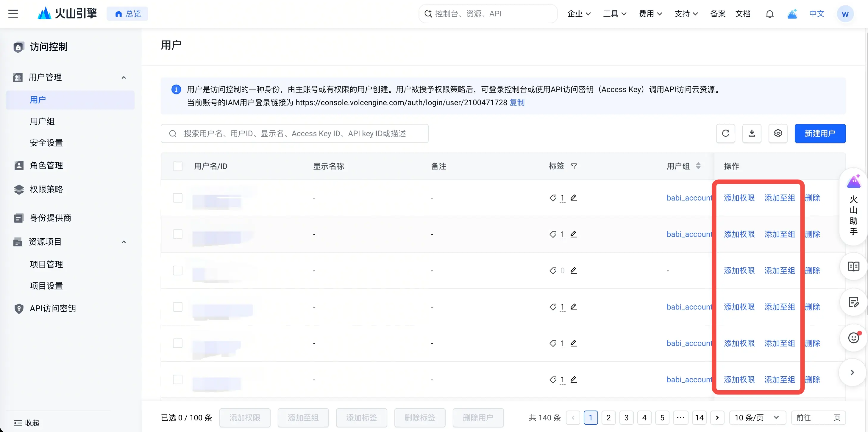This screenshot has height=432, width=868.
Task: Click the download export icon
Action: point(751,133)
